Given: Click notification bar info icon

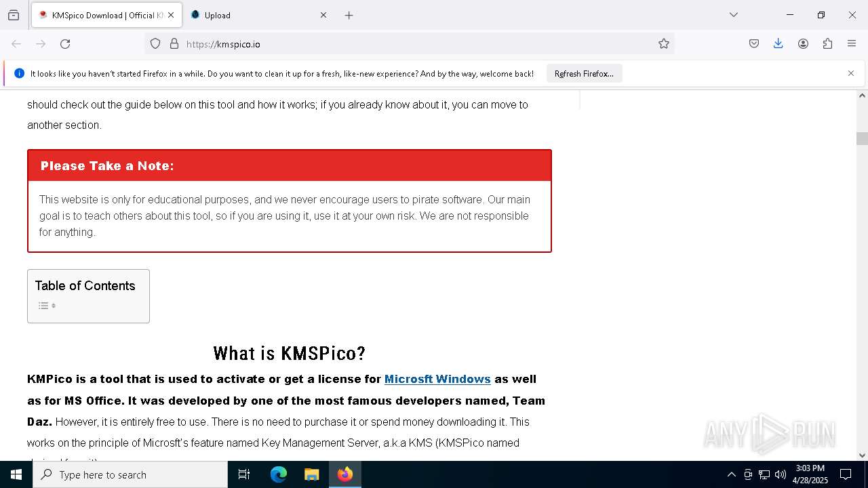Looking at the screenshot, I should click(x=19, y=73).
